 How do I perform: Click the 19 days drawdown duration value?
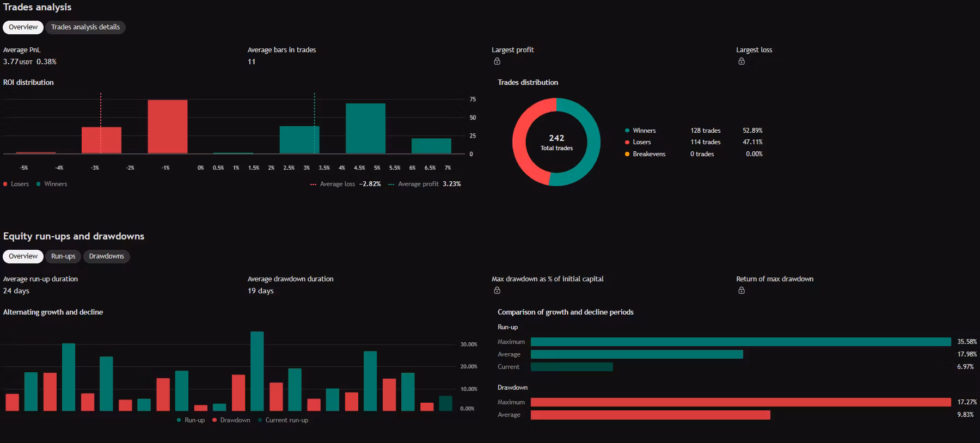click(x=261, y=291)
